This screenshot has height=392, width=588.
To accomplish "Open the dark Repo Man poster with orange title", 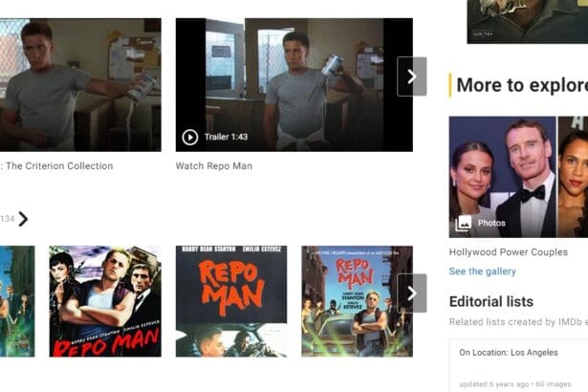I will click(231, 301).
